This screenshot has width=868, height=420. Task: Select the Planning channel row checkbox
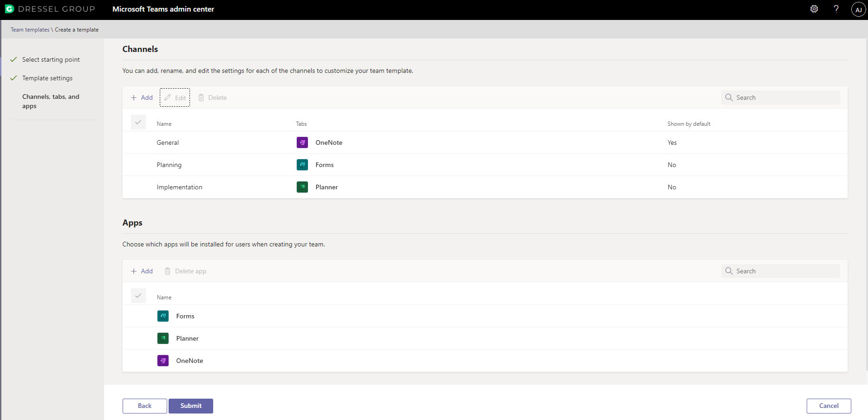click(138, 165)
